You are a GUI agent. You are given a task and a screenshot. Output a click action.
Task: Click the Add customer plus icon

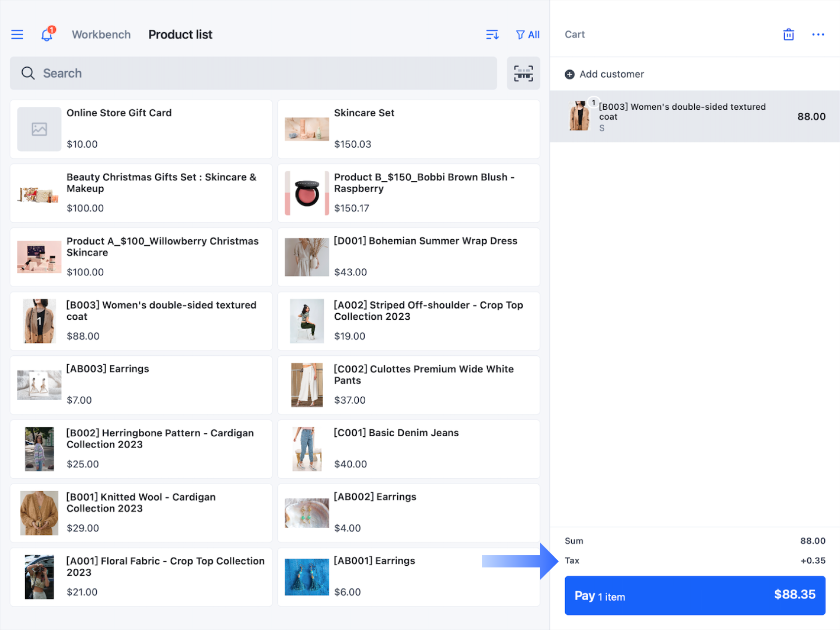click(x=570, y=74)
